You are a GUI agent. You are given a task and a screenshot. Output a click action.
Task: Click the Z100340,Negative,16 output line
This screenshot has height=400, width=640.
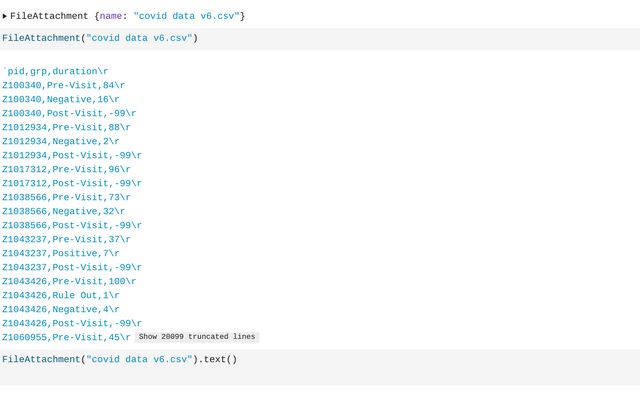[x=60, y=100]
